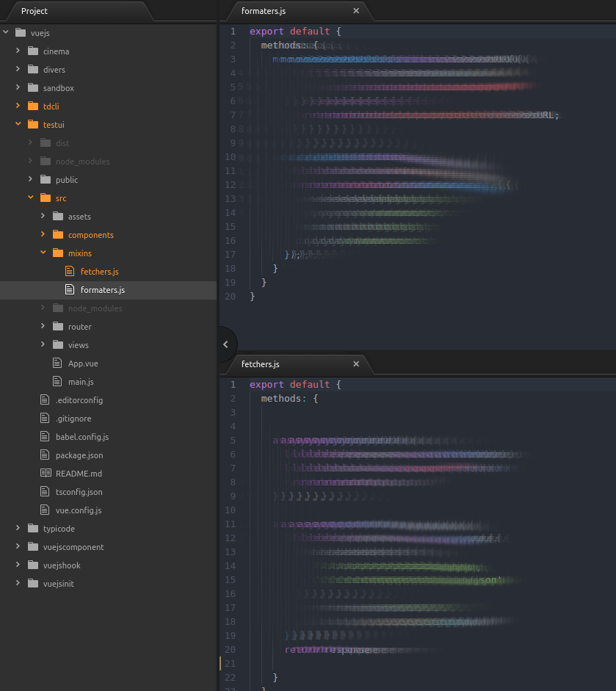The height and width of the screenshot is (691, 616).
Task: Expand the router folder chevron
Action: [x=43, y=327]
